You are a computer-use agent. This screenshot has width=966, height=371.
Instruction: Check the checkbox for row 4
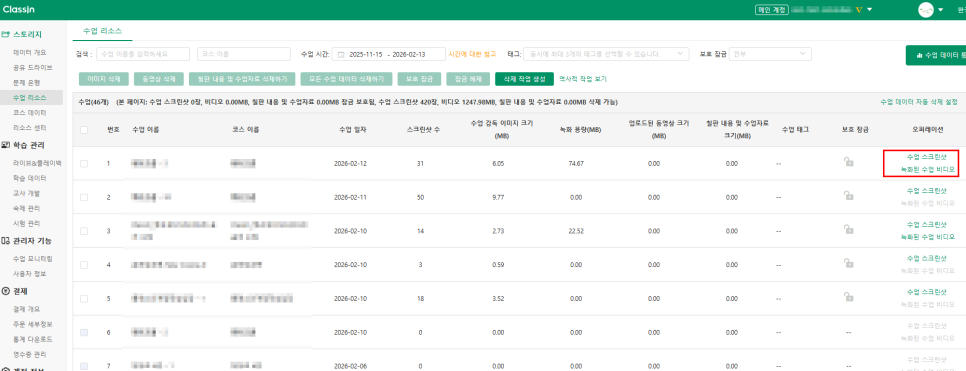84,264
